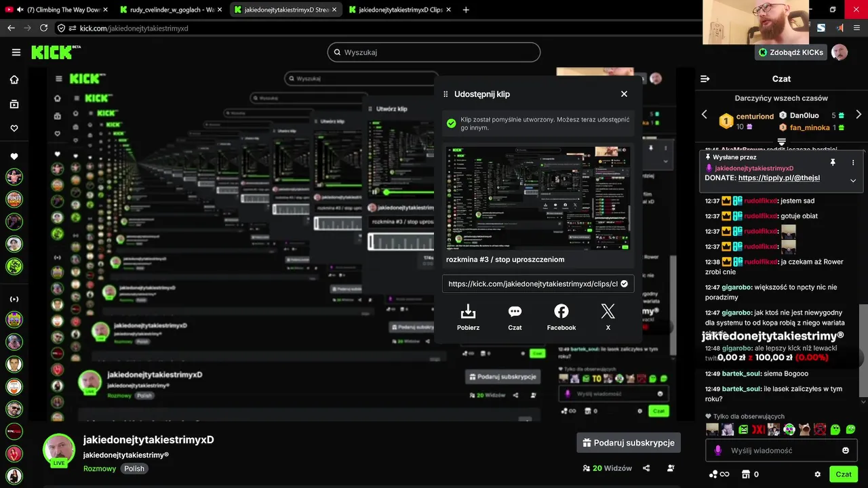Click the Dan0luo gifter name

[804, 115]
